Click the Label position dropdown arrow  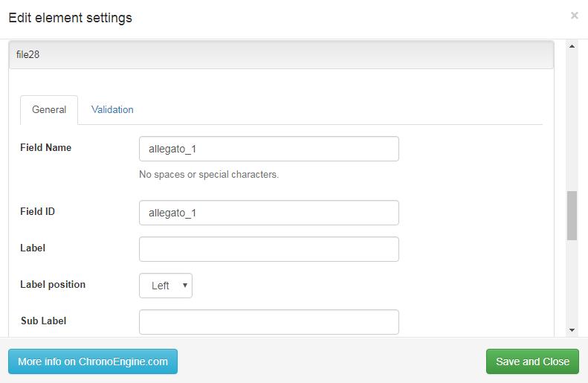pos(185,286)
